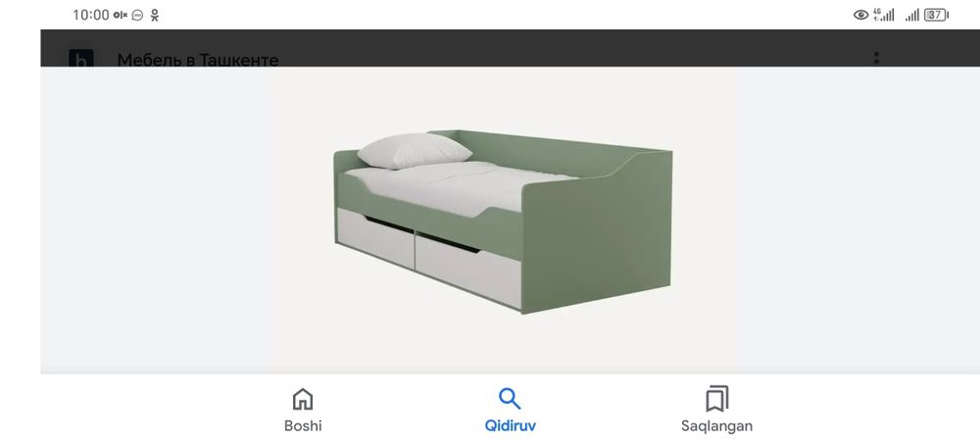
Task: Tap the OLX notification icon in status bar
Action: (121, 15)
